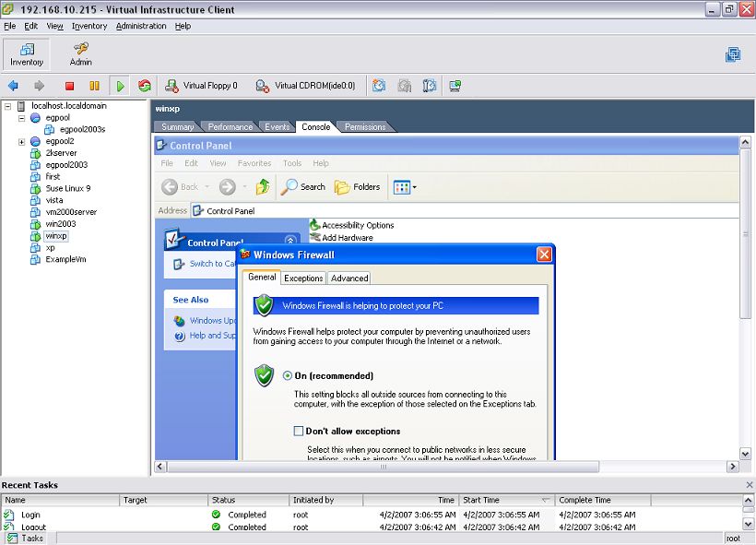Screen dimensions: 756x545
Task: Open the File menu of the client
Action: (9, 26)
